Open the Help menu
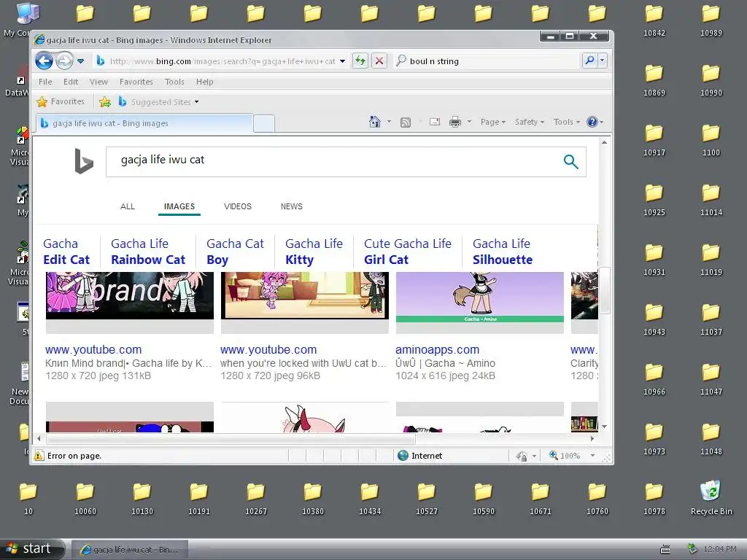The image size is (747, 560). [x=205, y=82]
